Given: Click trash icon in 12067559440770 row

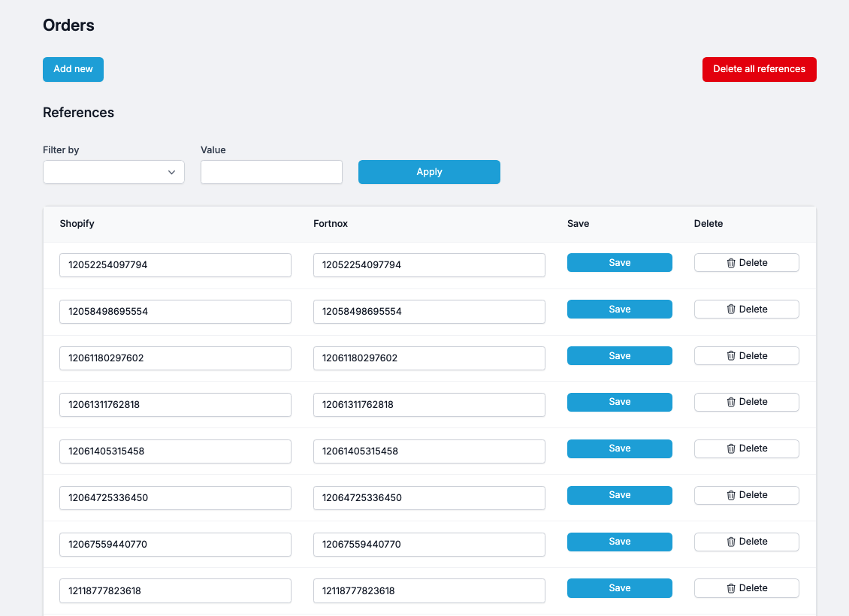Looking at the screenshot, I should (x=730, y=542).
